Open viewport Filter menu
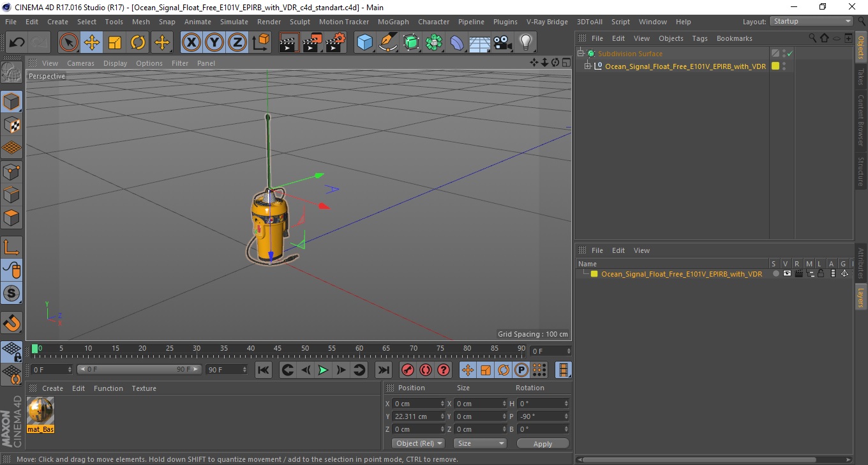868x465 pixels. click(180, 63)
